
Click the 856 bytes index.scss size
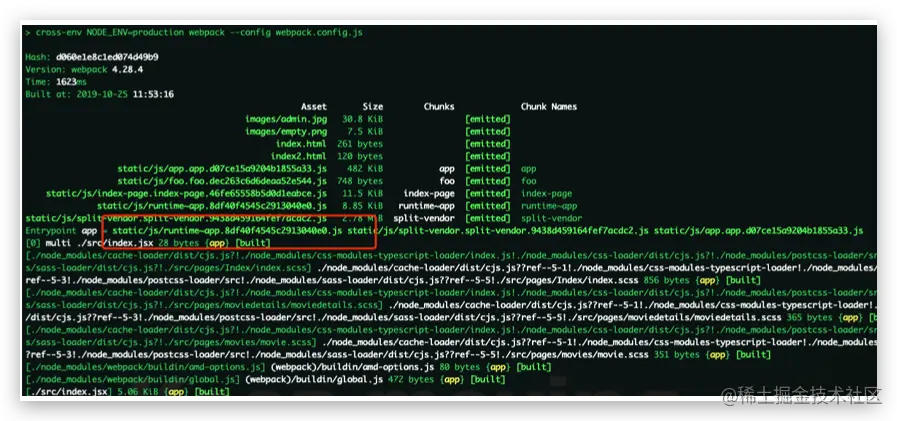point(666,280)
